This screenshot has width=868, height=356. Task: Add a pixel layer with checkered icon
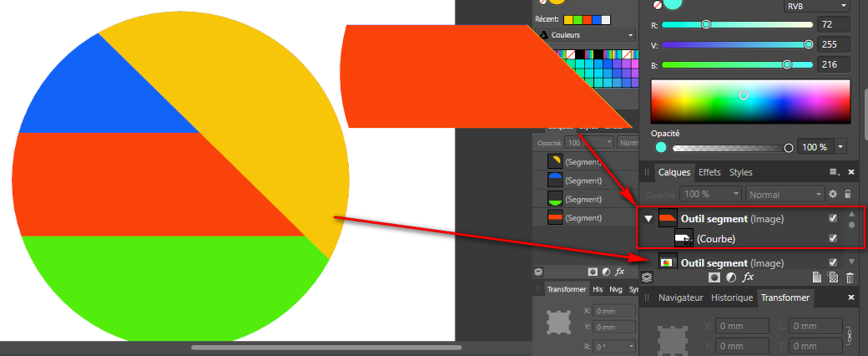point(833,277)
